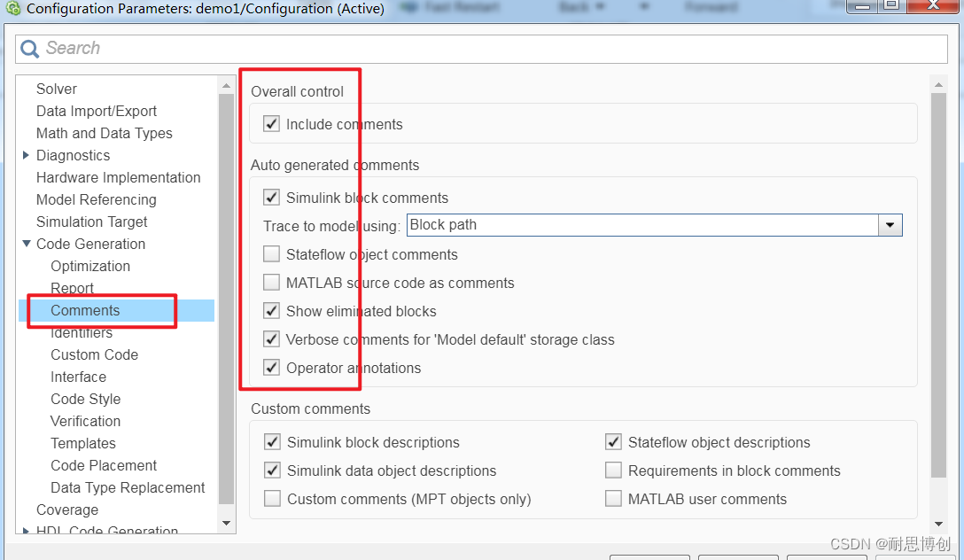Screen dimensions: 964x560
Task: Click the search magnifier icon
Action: tap(30, 49)
